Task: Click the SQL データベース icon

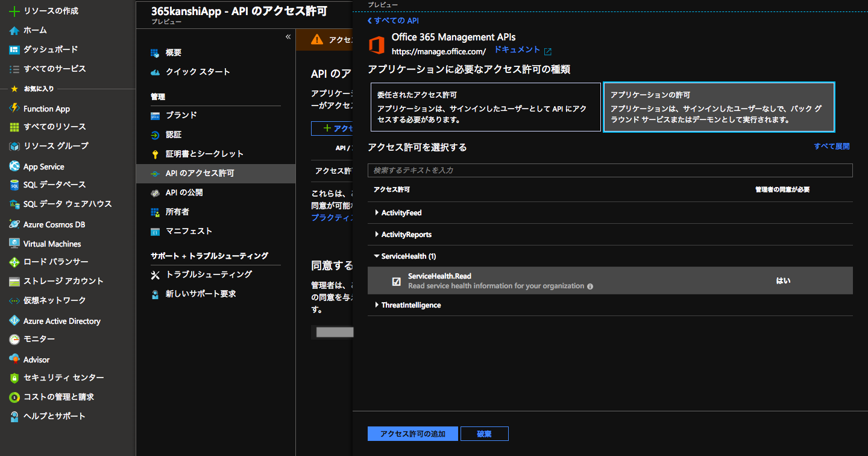Action: pyautogui.click(x=14, y=185)
